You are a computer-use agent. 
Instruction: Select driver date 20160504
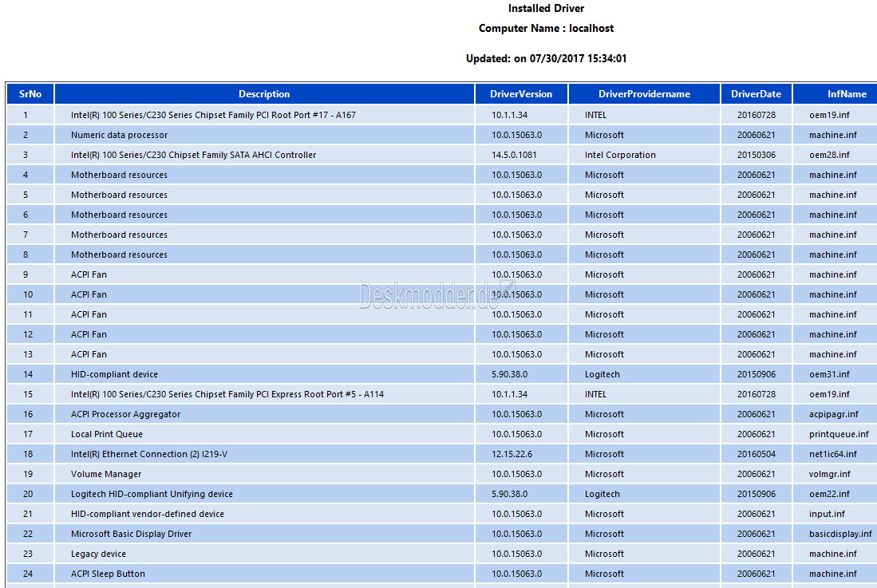pos(757,455)
